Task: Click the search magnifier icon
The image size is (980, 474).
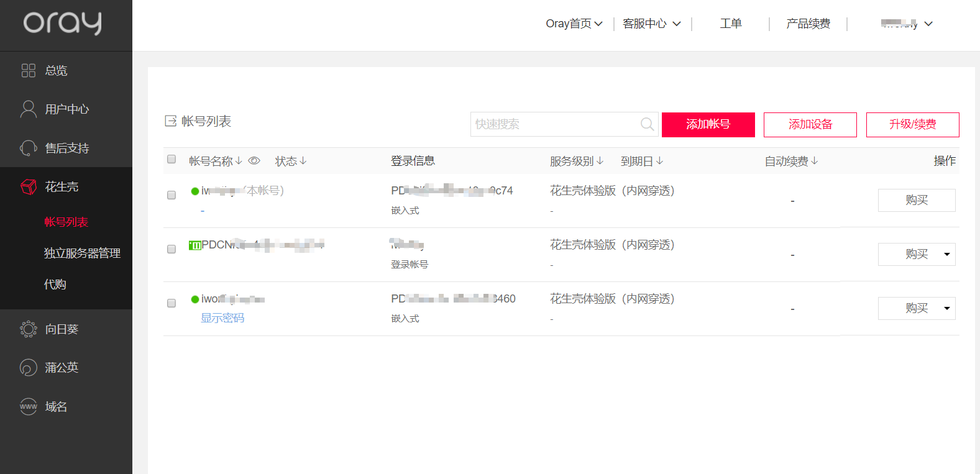Action: [x=647, y=124]
